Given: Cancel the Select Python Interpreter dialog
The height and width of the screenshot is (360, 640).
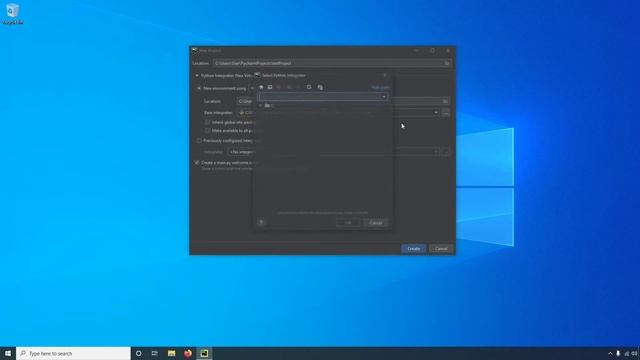Looking at the screenshot, I should [376, 223].
